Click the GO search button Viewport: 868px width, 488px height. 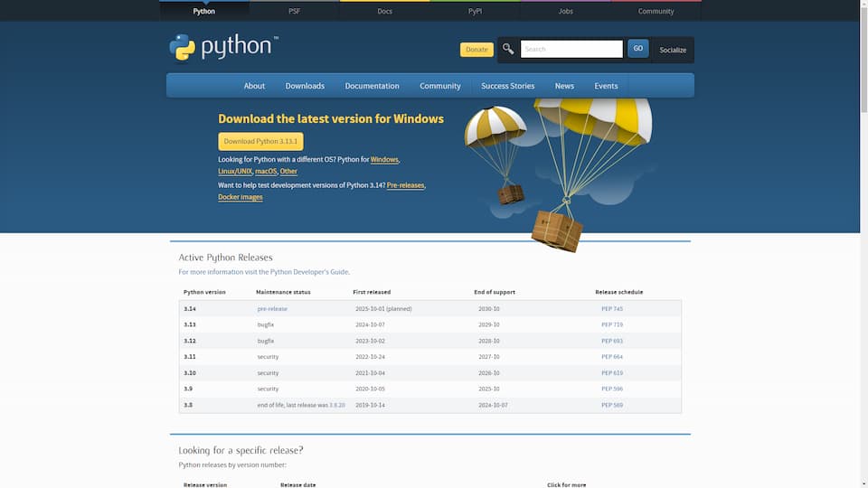(x=637, y=49)
